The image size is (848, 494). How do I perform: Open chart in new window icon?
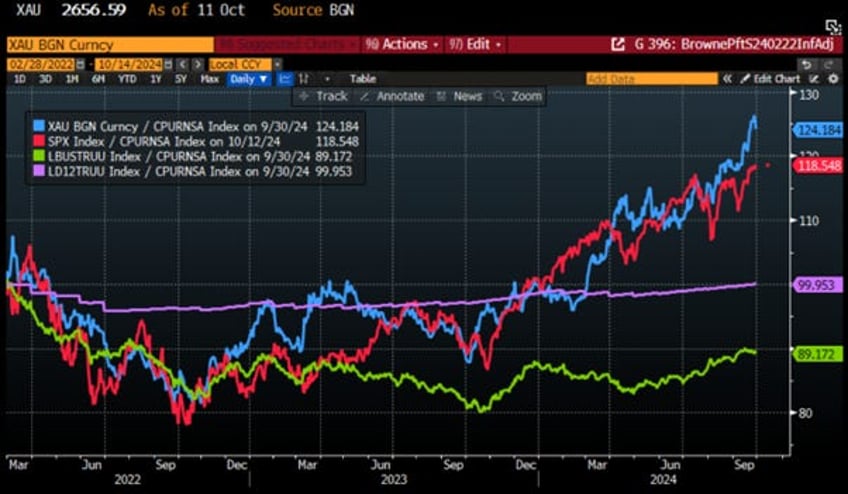pos(618,44)
